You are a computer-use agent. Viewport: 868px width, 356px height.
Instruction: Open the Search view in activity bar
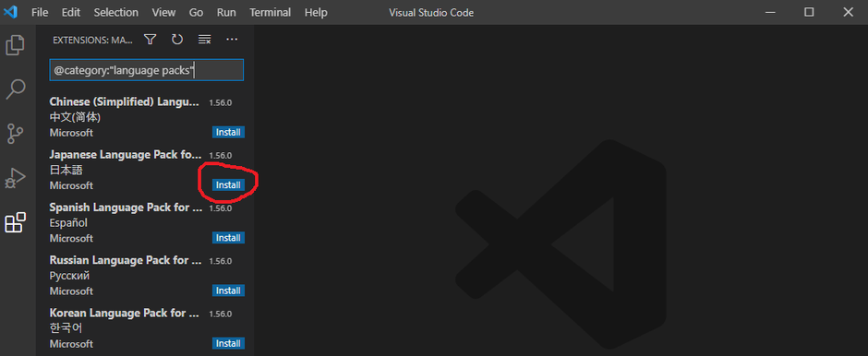pyautogui.click(x=15, y=89)
